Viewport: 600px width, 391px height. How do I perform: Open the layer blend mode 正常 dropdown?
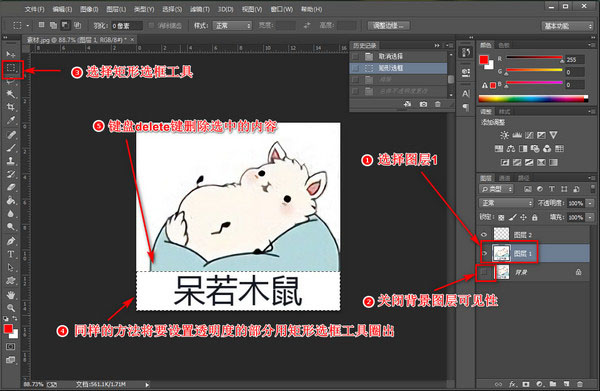point(506,203)
